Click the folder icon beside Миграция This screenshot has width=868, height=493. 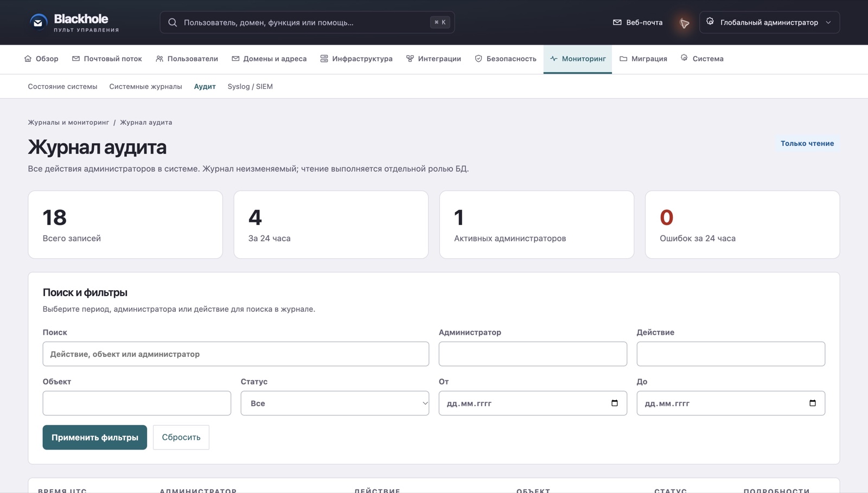(x=623, y=59)
